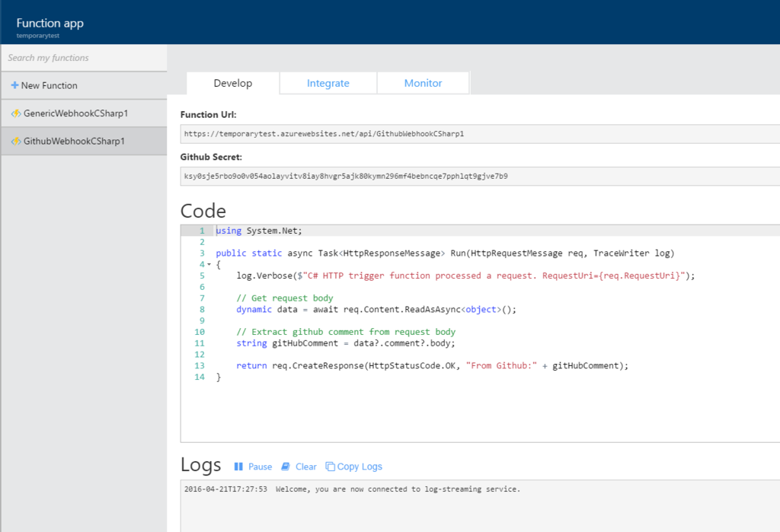Viewport: 780px width, 532px height.
Task: Click the Github Secret value field
Action: [381, 176]
